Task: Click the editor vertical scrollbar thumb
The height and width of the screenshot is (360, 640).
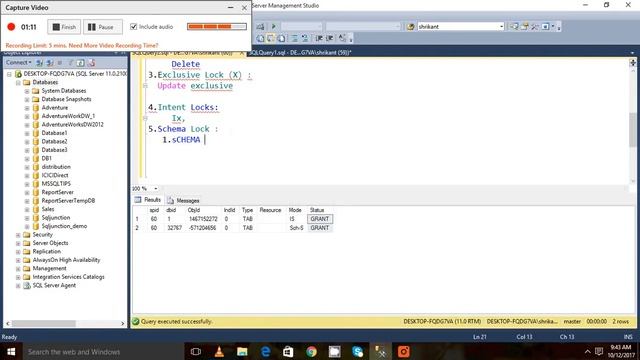Action: pyautogui.click(x=632, y=130)
